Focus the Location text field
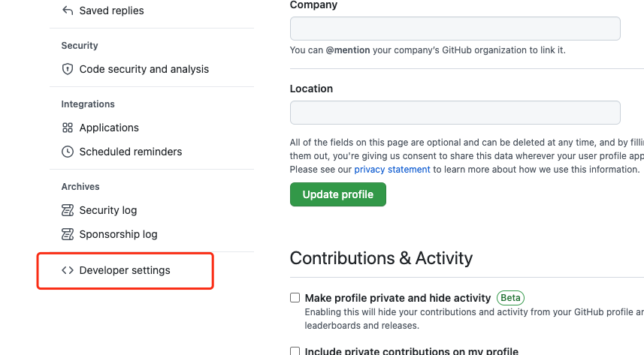Viewport: 644px width, 355px height. (455, 113)
